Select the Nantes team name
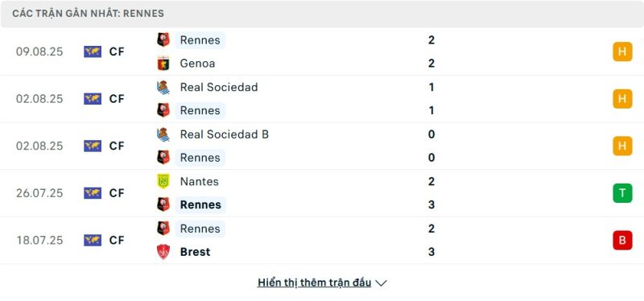 [x=199, y=182]
